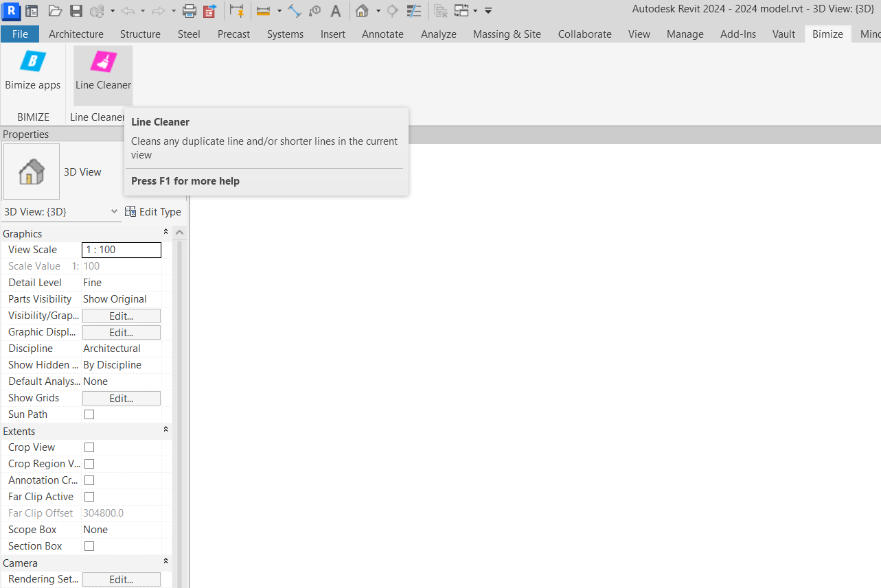This screenshot has height=588, width=881.
Task: Click Edit for Rendering Settings
Action: coord(122,579)
